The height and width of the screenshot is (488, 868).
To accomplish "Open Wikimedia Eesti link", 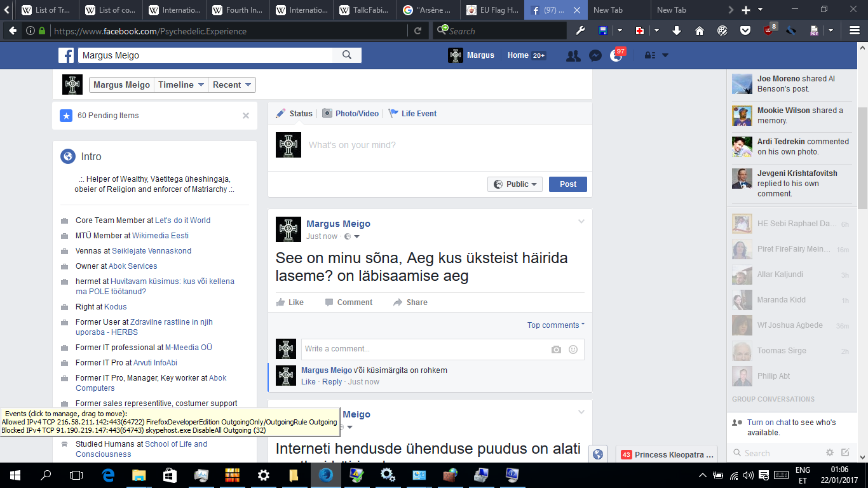I will [x=160, y=236].
